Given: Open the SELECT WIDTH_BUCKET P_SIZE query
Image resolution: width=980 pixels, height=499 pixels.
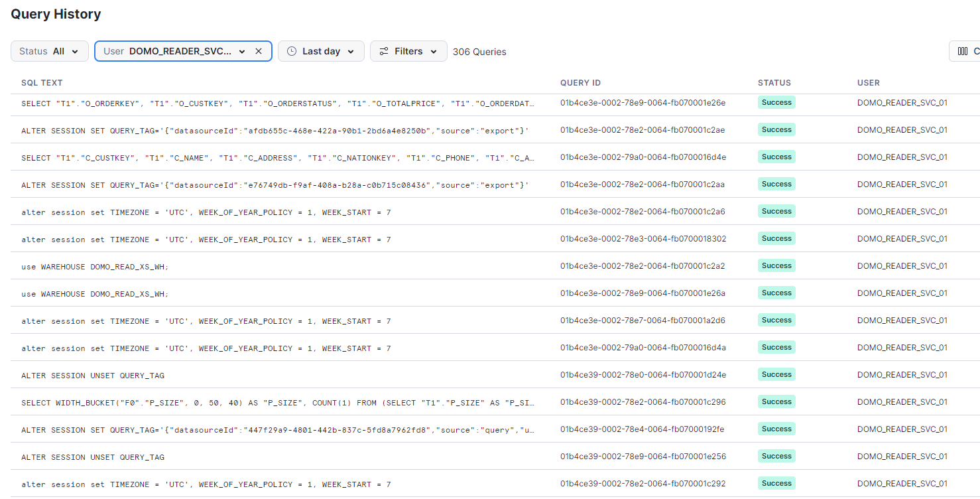Looking at the screenshot, I should (278, 402).
